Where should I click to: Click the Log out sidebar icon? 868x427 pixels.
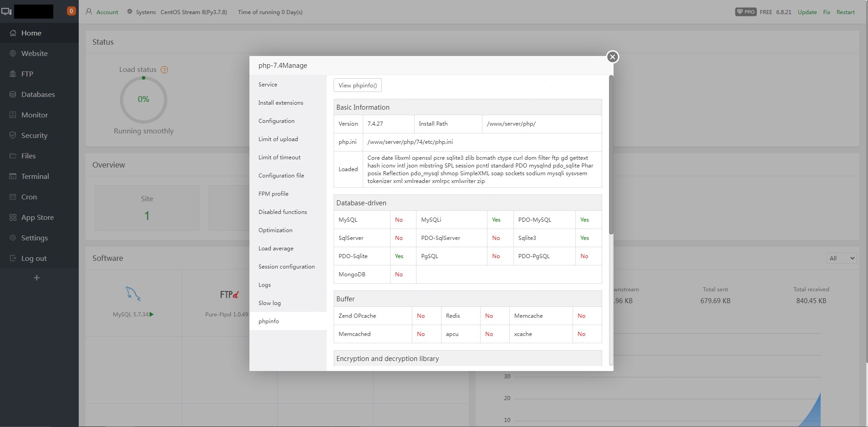pos(13,258)
